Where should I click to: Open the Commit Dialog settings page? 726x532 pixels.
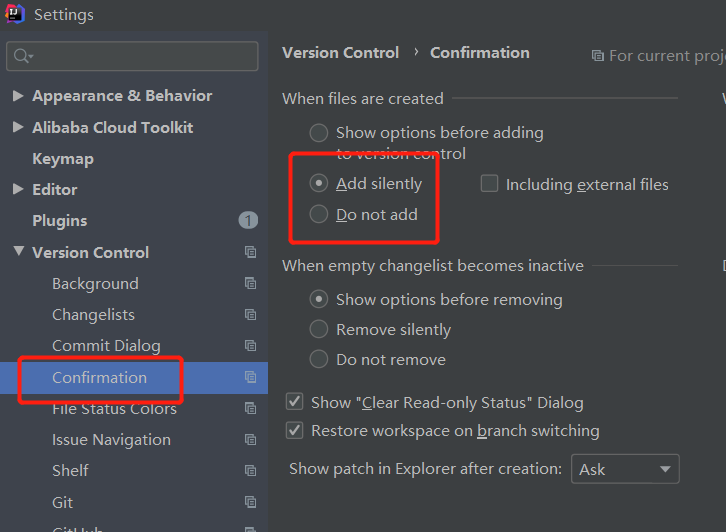click(106, 346)
